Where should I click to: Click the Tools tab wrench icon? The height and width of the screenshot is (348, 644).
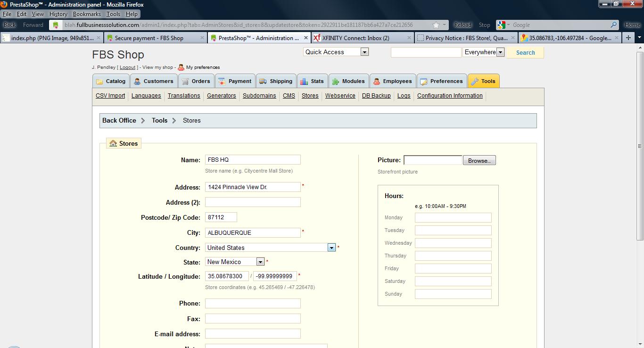[475, 82]
